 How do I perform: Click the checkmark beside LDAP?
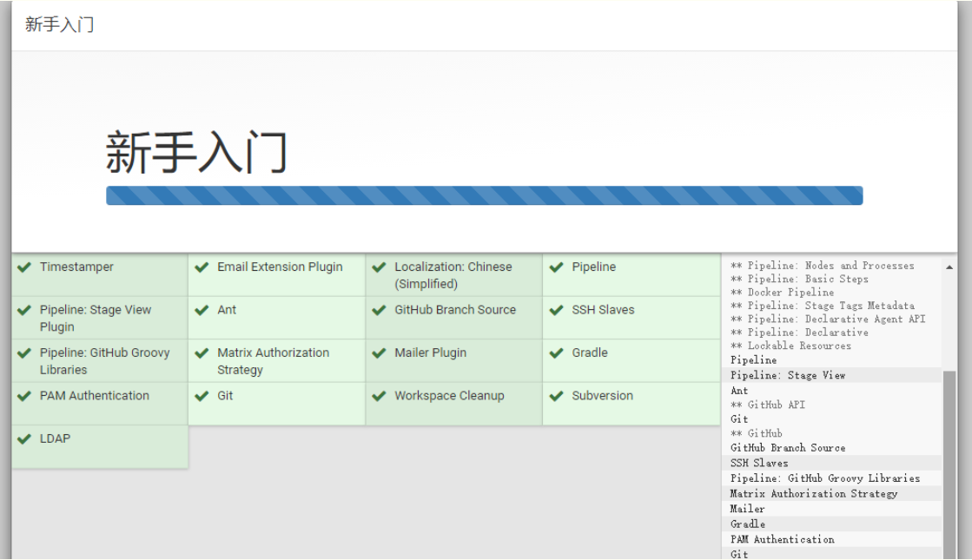click(x=24, y=438)
